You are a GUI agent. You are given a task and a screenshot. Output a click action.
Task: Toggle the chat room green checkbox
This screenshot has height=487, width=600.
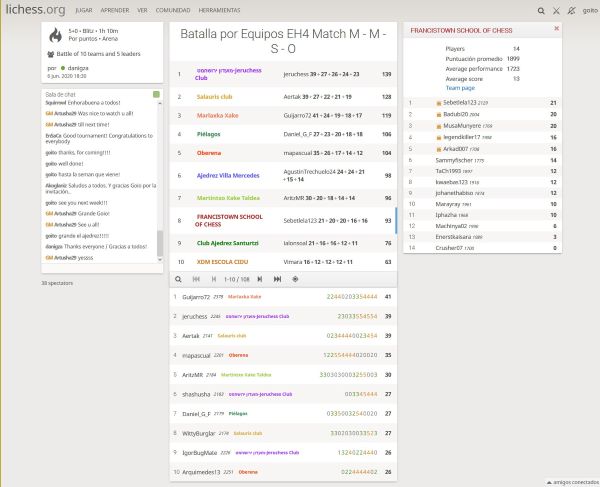(157, 94)
